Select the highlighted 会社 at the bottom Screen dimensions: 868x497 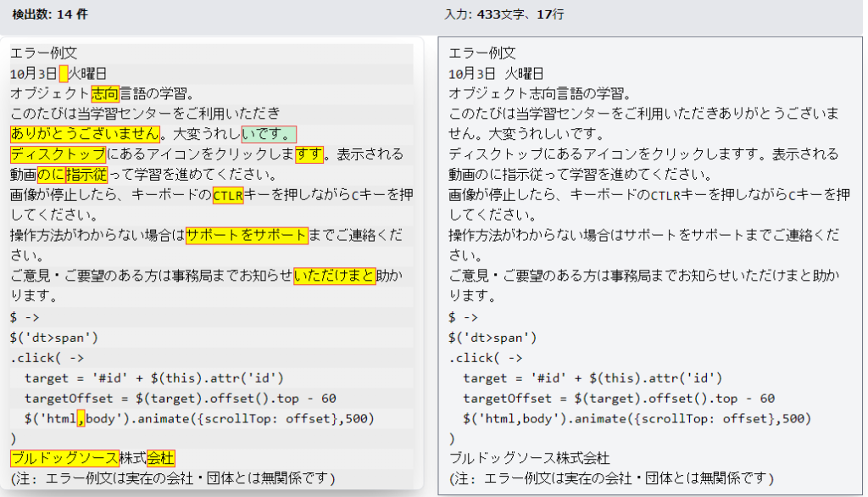[x=160, y=459]
